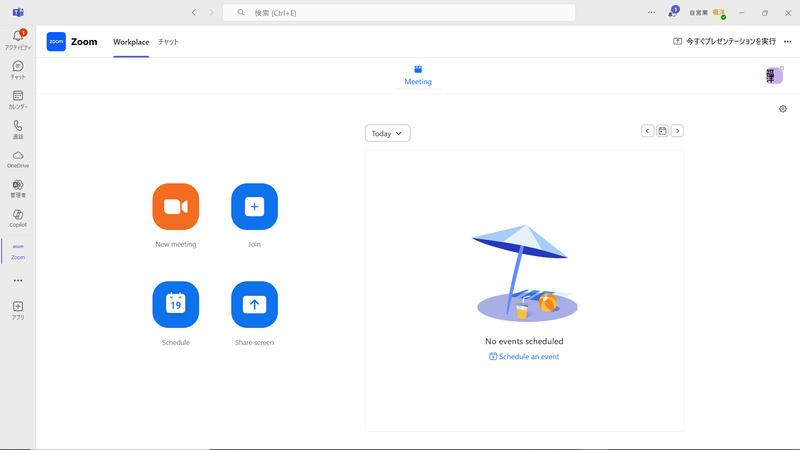This screenshot has height=450, width=800.
Task: Click the Schedule label under calendar icon
Action: tap(176, 342)
